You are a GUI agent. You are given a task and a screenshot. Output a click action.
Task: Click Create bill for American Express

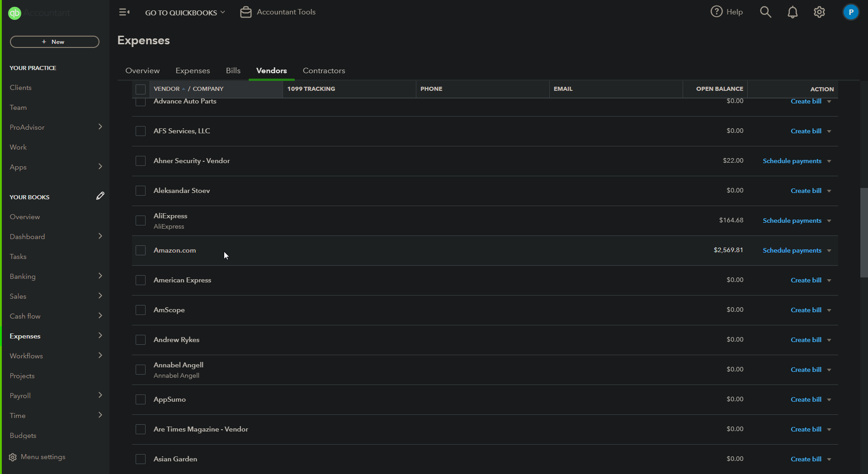(x=806, y=280)
